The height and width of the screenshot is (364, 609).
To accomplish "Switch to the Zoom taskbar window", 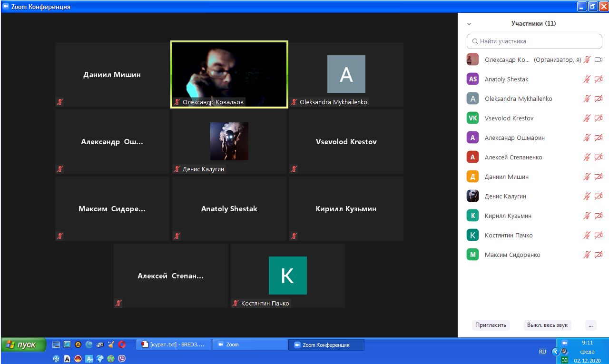I will click(x=250, y=345).
